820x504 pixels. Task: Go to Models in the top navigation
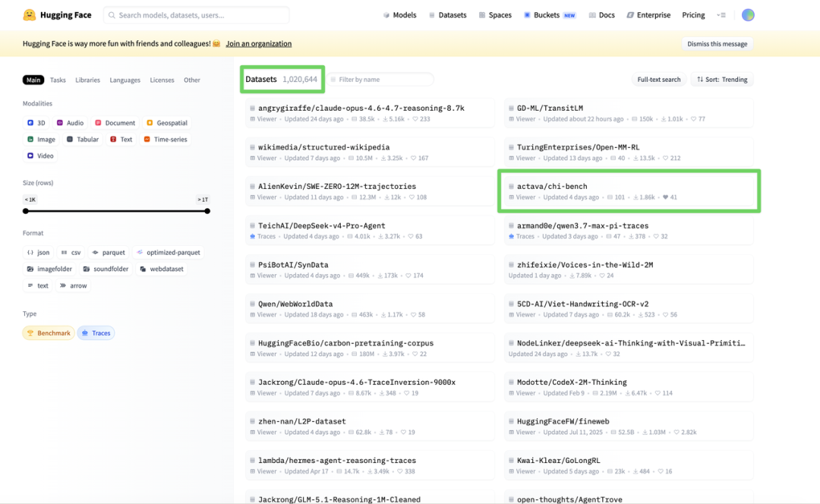pos(400,15)
